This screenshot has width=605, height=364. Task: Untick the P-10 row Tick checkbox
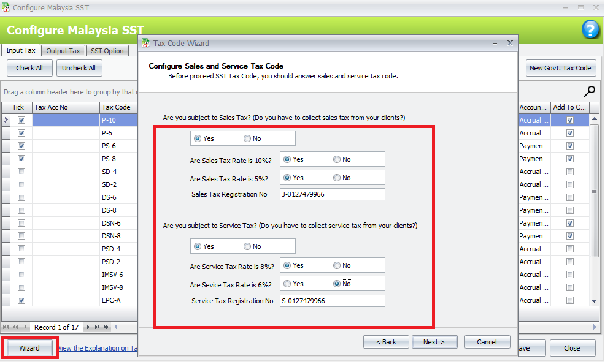pos(21,120)
